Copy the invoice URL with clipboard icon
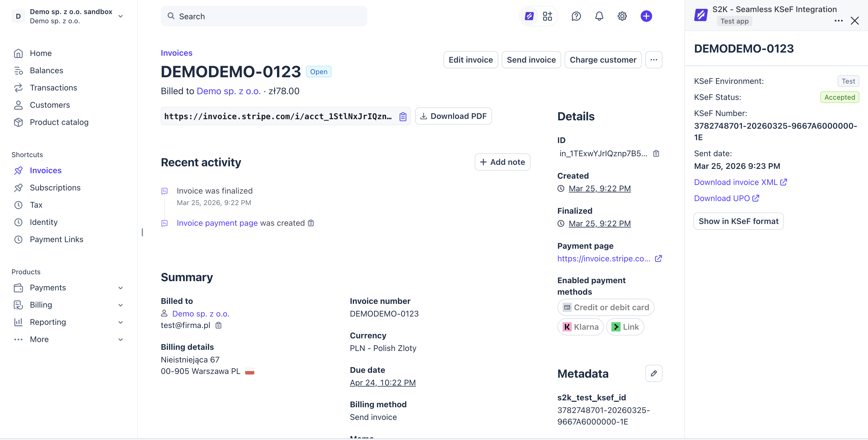The height and width of the screenshot is (440, 868). click(x=403, y=117)
